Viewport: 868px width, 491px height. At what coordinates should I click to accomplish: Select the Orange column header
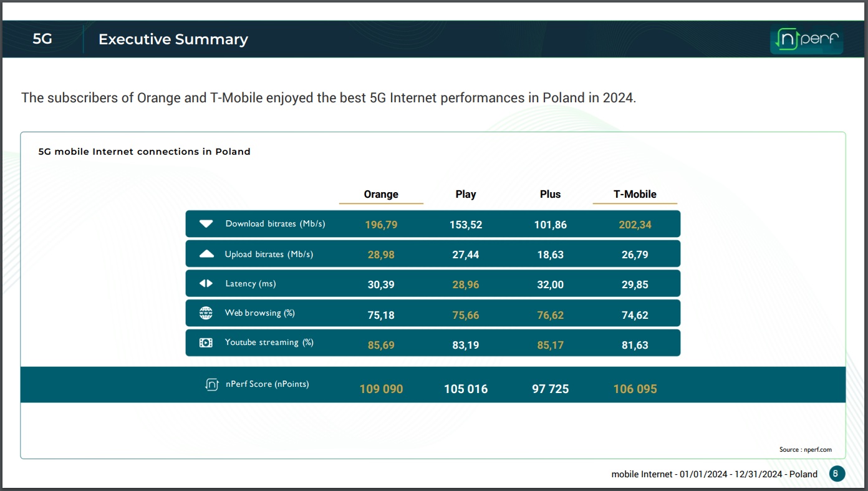pyautogui.click(x=381, y=194)
